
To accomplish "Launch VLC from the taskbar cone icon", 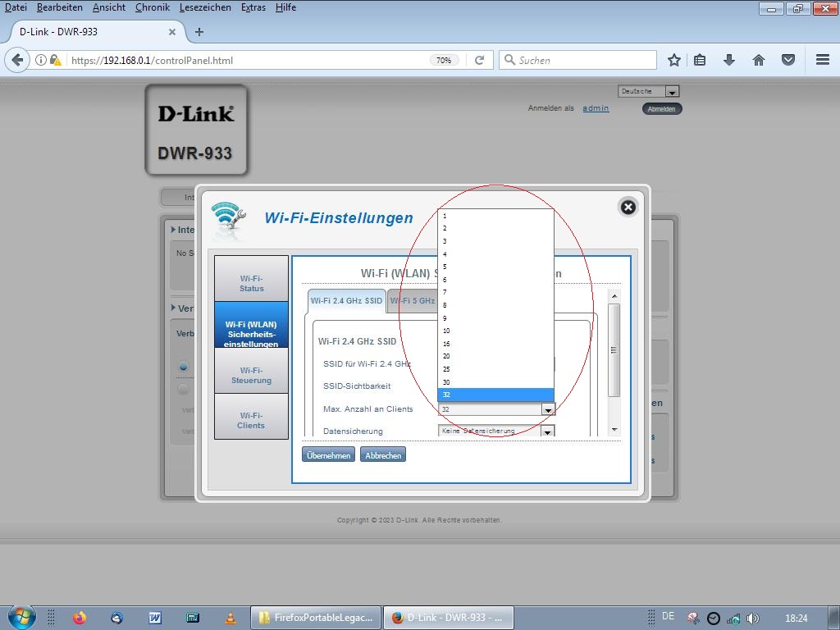I will 231,618.
